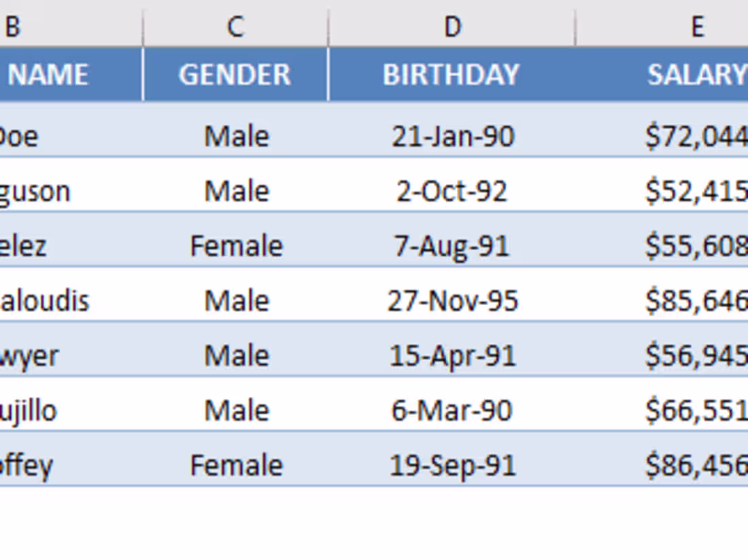Select the 15-Apr-91 birthday cell

(x=453, y=356)
